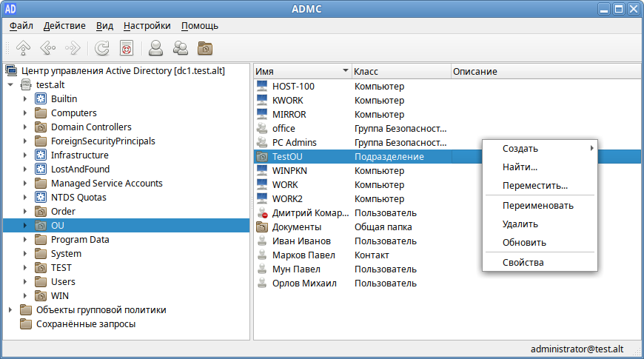Viewport: 644px width, 359px height.
Task: Click the navigate back arrow icon
Action: click(48, 48)
